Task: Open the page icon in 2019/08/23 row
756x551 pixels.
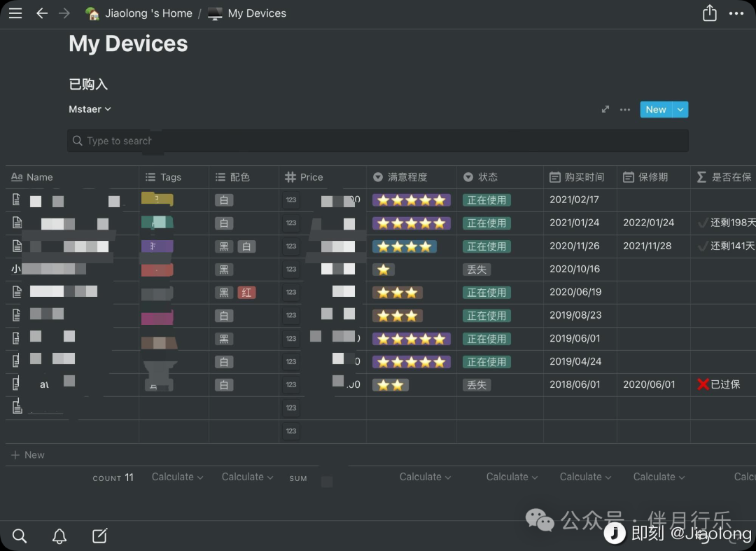Action: point(17,315)
